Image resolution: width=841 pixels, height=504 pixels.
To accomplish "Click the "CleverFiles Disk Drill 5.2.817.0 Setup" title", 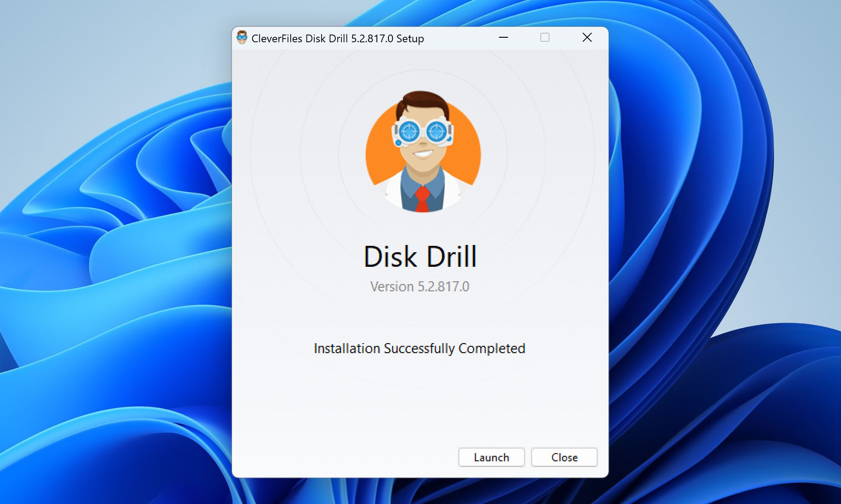I will pyautogui.click(x=337, y=39).
